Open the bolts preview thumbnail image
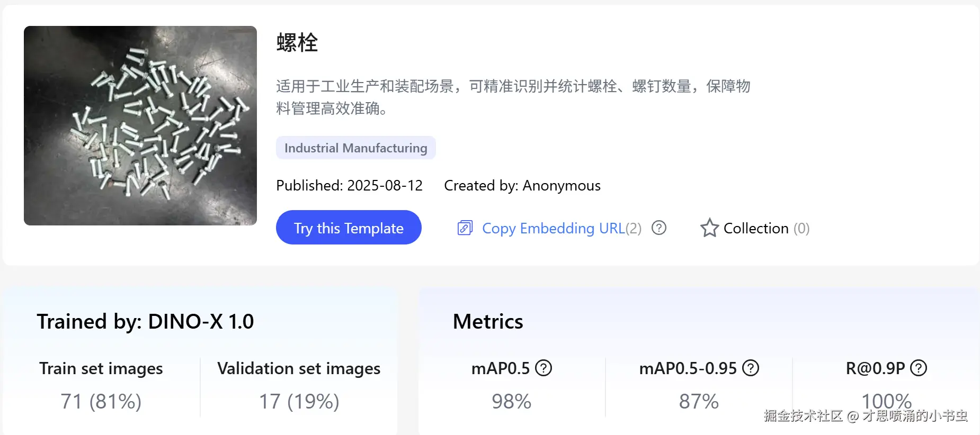Image resolution: width=980 pixels, height=435 pixels. click(140, 125)
